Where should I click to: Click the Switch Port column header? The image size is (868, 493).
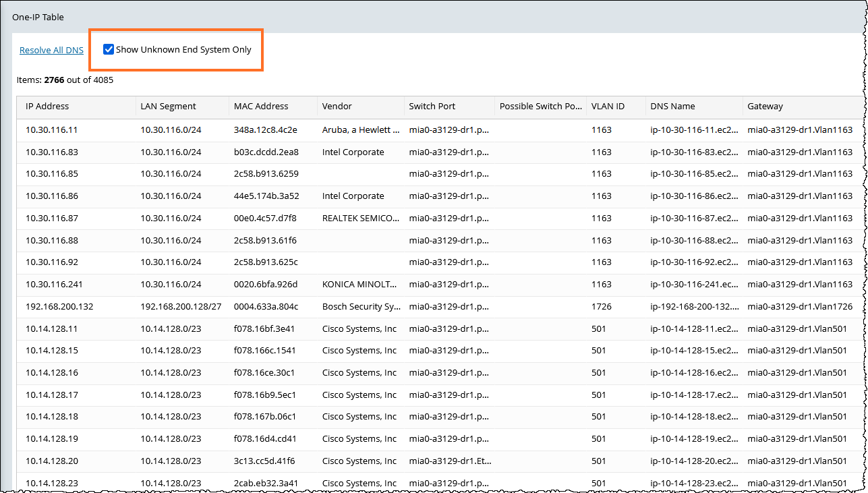[x=432, y=106]
